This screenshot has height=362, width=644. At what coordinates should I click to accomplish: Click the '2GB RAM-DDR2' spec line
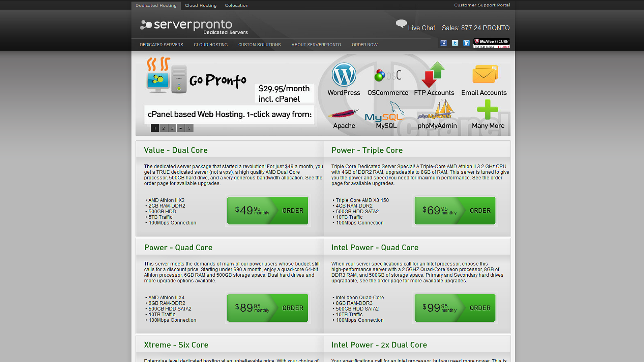pos(167,206)
